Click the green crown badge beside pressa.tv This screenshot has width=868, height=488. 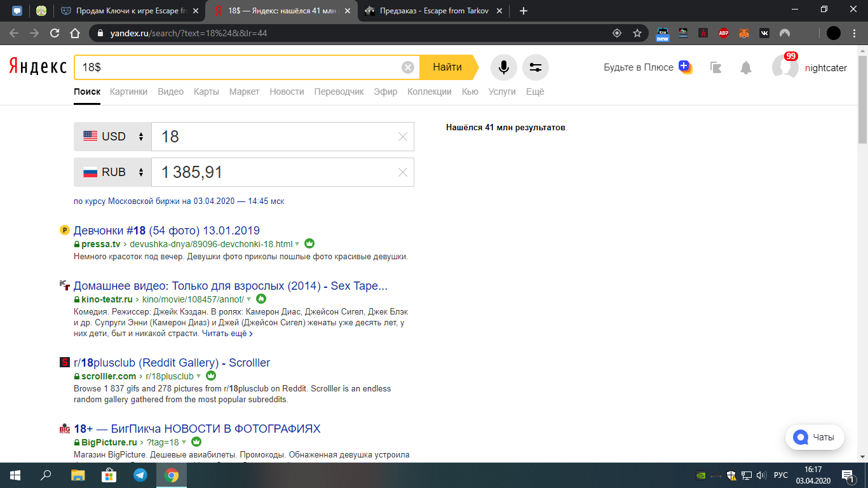pos(309,244)
